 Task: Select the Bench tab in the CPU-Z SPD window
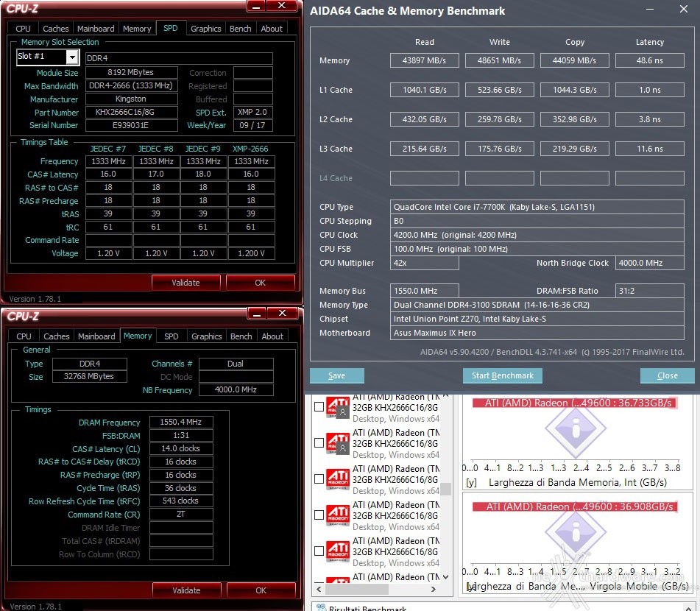241,29
